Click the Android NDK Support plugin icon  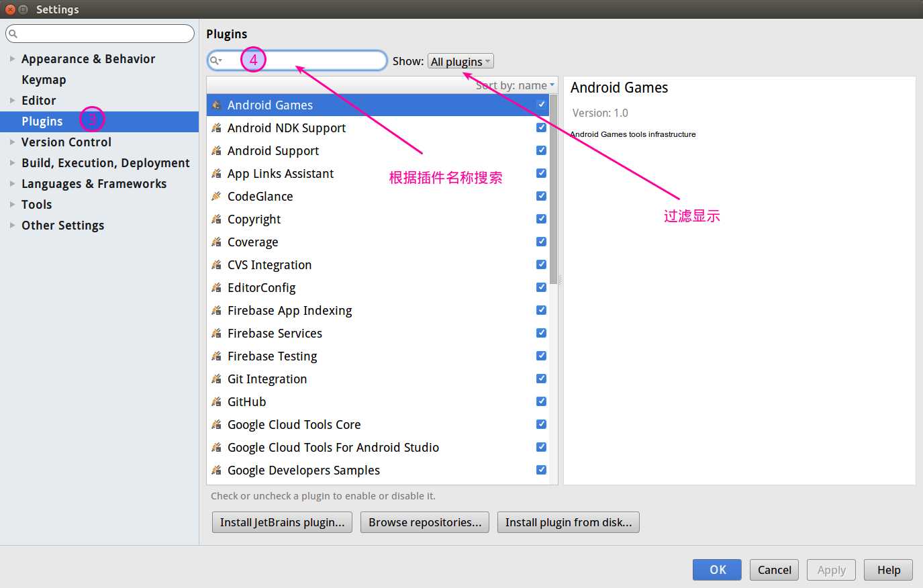coord(216,128)
